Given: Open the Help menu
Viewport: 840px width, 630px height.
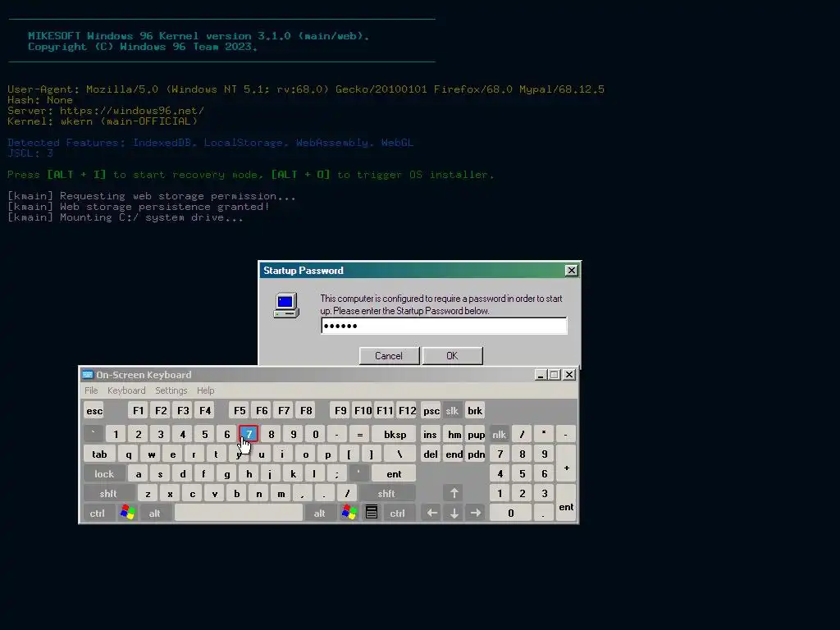Looking at the screenshot, I should point(206,390).
